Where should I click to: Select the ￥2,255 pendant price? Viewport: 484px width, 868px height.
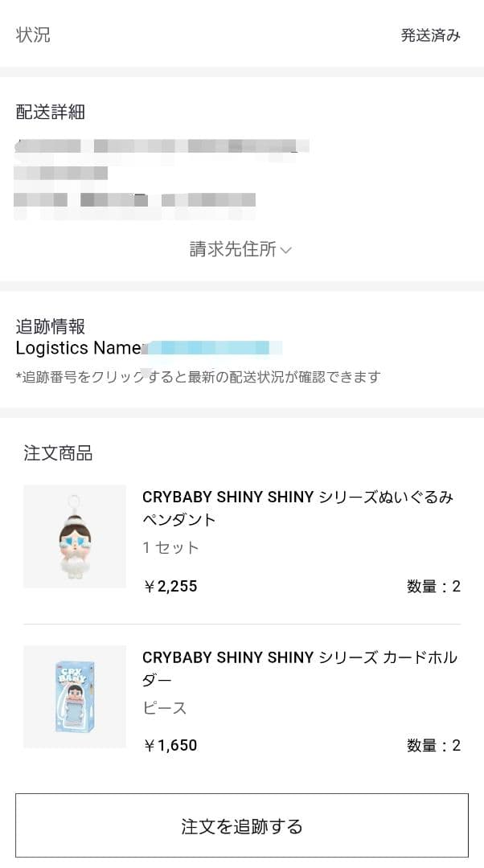[x=168, y=585]
